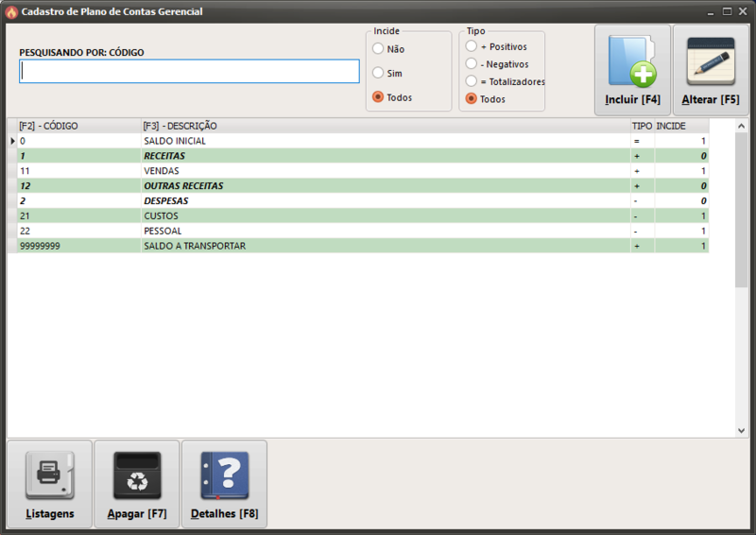Click the TIPO column header
The image size is (756, 535).
(x=643, y=126)
